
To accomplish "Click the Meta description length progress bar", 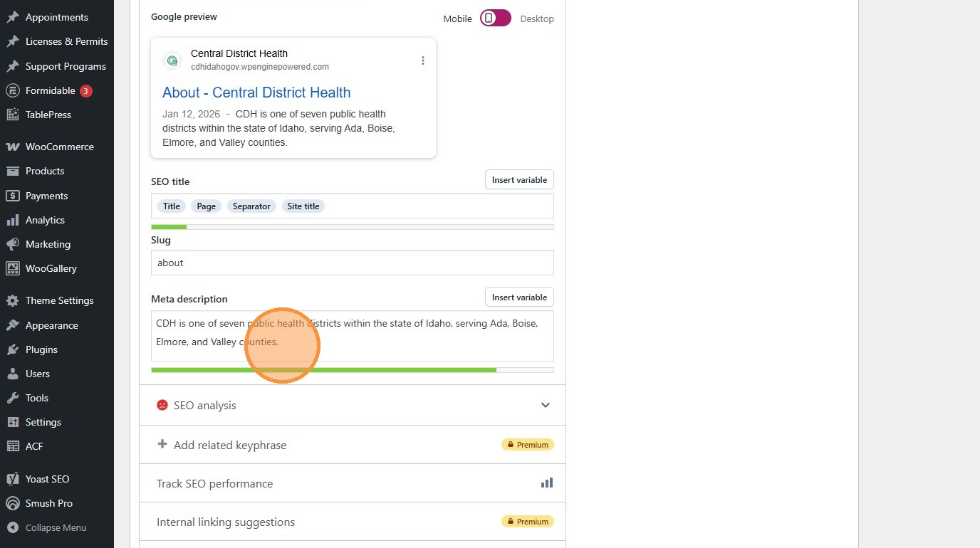I will [353, 370].
